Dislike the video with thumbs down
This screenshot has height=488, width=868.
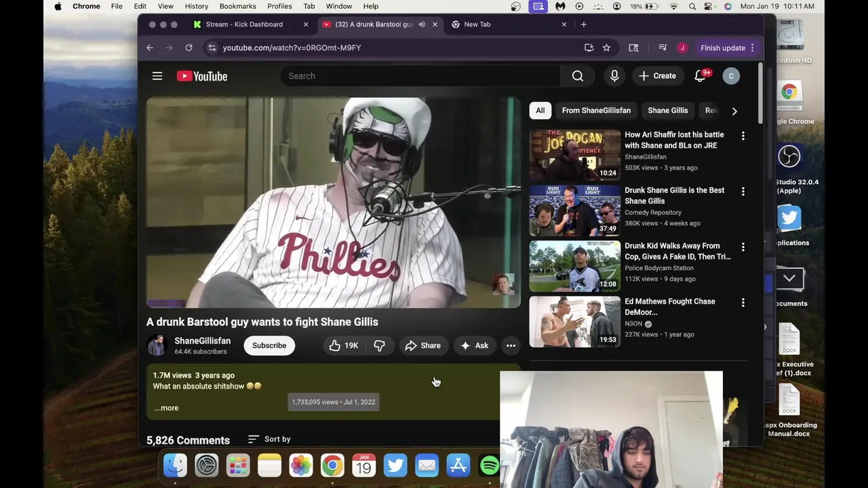[x=379, y=346]
